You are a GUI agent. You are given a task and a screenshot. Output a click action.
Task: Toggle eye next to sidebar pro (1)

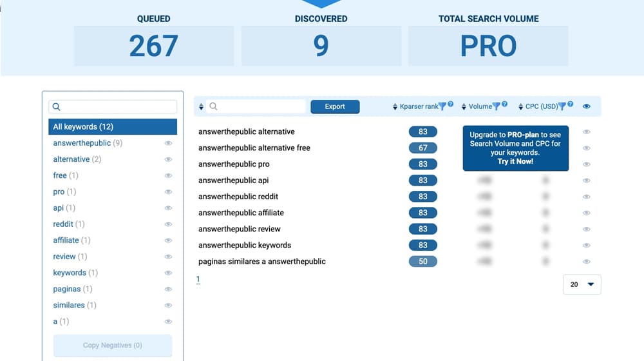pos(168,192)
